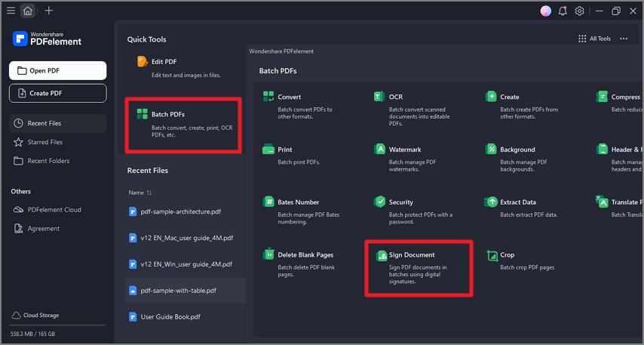Select the Convert batch icon
644x345 pixels.
[268, 97]
